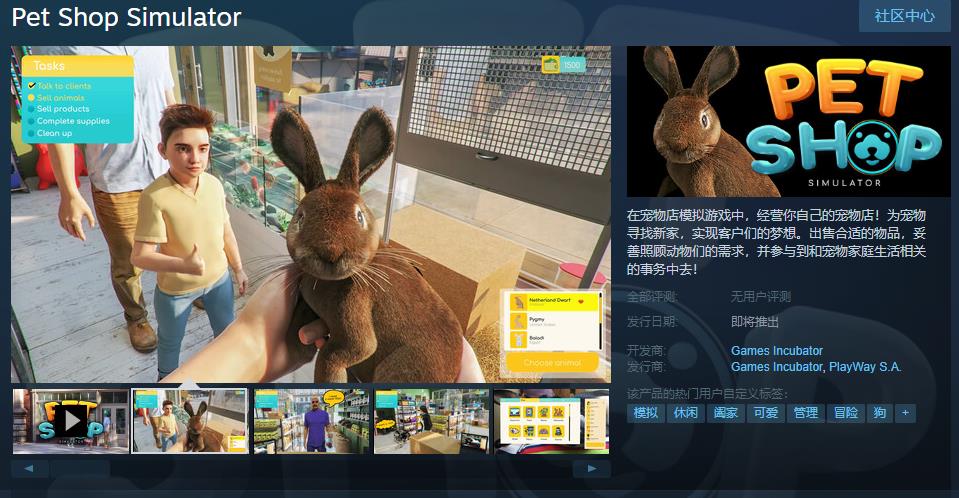
Task: Select the purple-shirt customer screenshot thumbnail
Action: (311, 421)
